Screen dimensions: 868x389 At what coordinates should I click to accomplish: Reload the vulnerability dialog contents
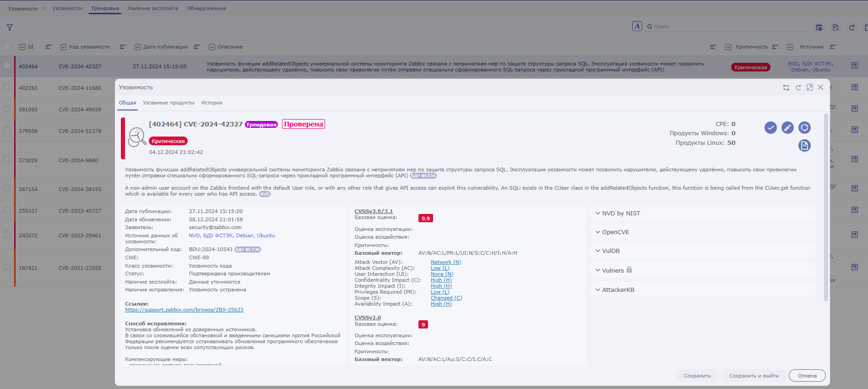pyautogui.click(x=798, y=88)
